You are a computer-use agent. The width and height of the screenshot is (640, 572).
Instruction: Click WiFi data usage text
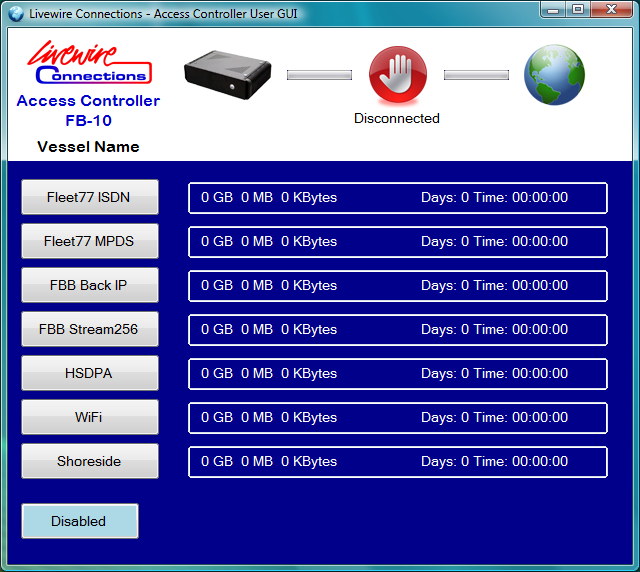pos(269,417)
